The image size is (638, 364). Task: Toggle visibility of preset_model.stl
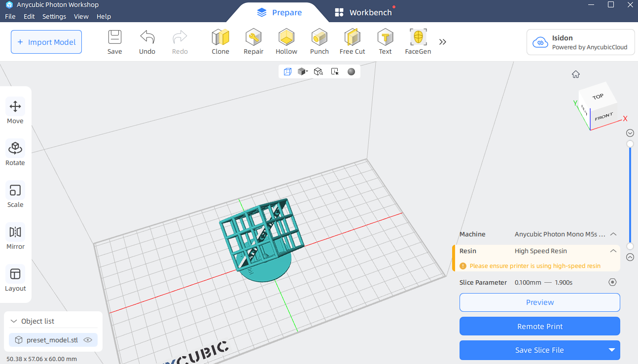click(x=88, y=340)
